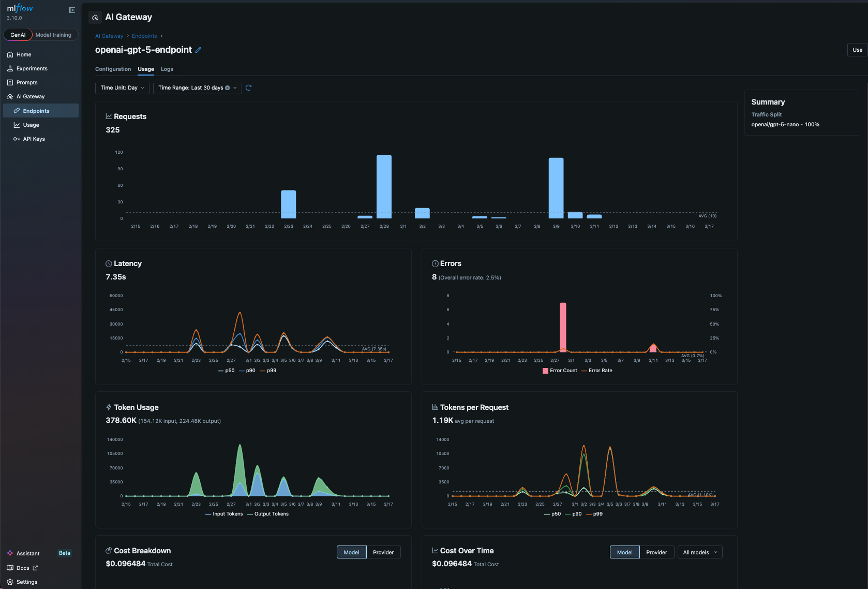Clear the Last 30 days time range filter
The height and width of the screenshot is (589, 868).
coord(228,87)
